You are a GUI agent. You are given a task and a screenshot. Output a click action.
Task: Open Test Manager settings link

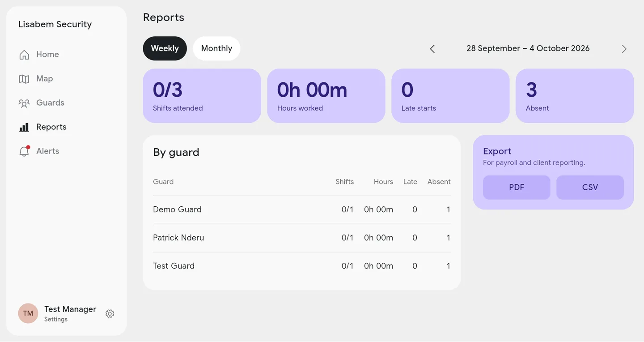(x=70, y=313)
